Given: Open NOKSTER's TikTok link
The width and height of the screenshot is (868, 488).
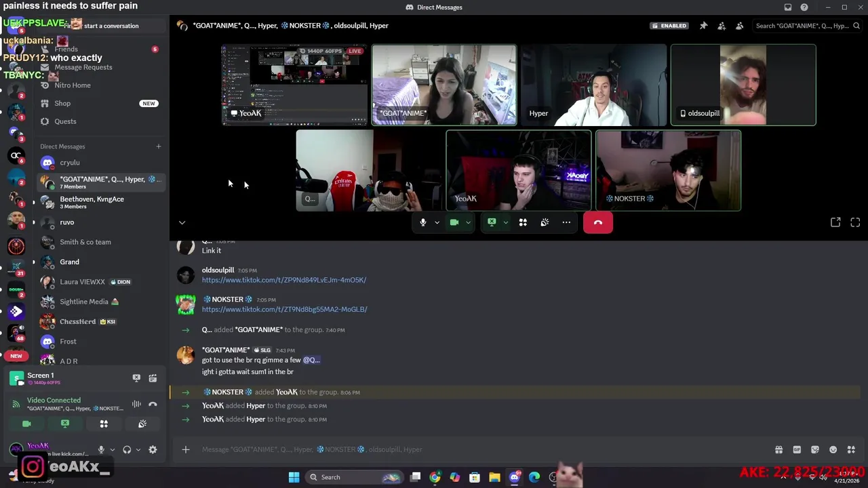Looking at the screenshot, I should tap(285, 309).
